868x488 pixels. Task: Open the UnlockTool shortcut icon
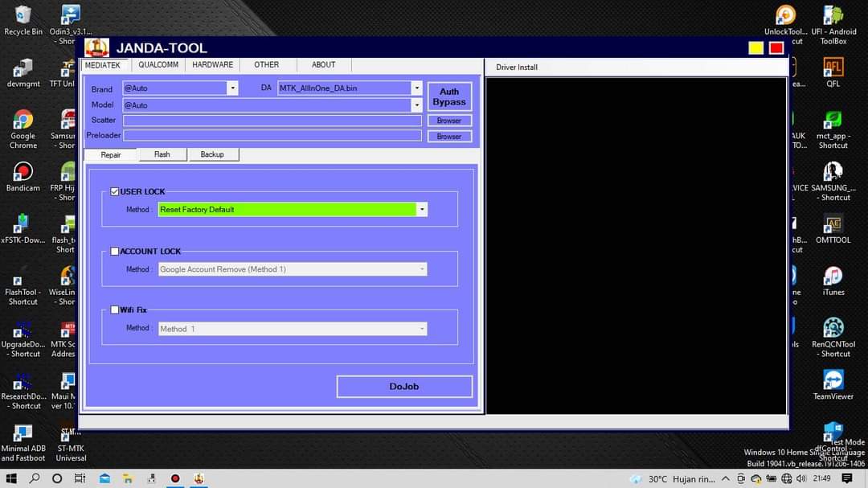pyautogui.click(x=785, y=25)
